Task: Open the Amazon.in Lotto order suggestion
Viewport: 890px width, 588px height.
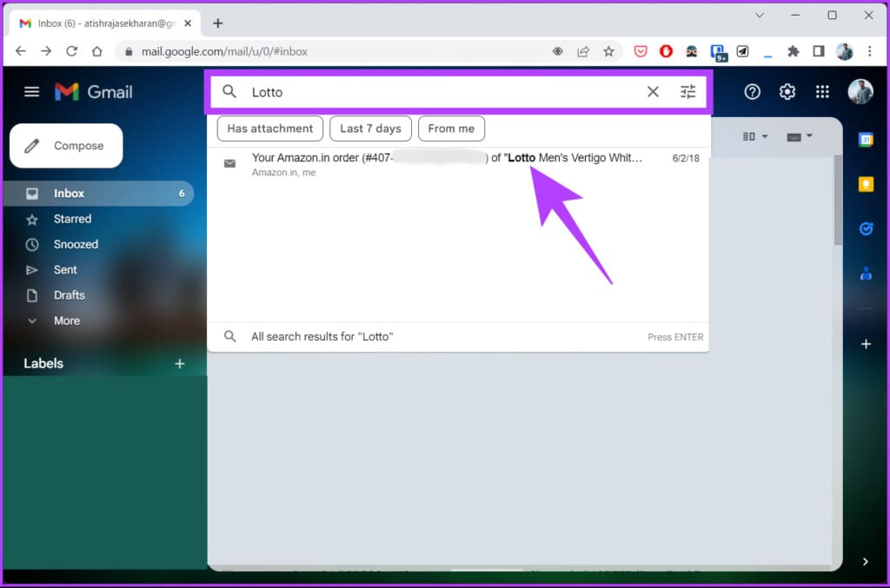Action: click(459, 164)
